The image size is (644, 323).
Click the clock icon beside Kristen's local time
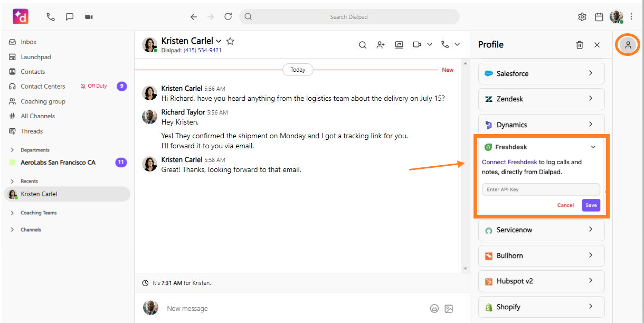pyautogui.click(x=145, y=283)
